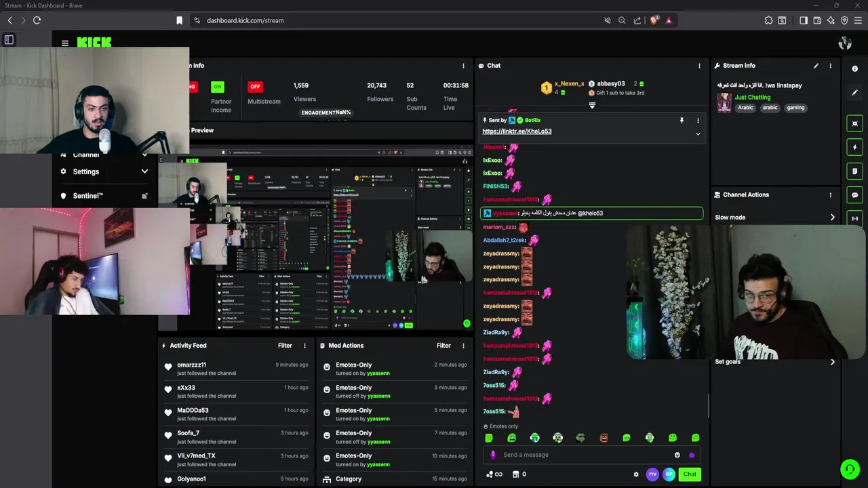The height and width of the screenshot is (488, 868).
Task: Open Activity Feed Filter dropdown
Action: click(285, 346)
